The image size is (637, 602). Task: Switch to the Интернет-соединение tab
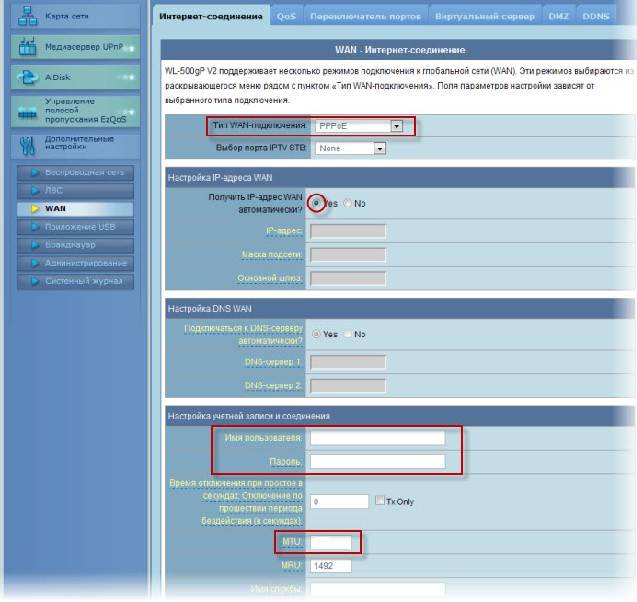click(211, 16)
